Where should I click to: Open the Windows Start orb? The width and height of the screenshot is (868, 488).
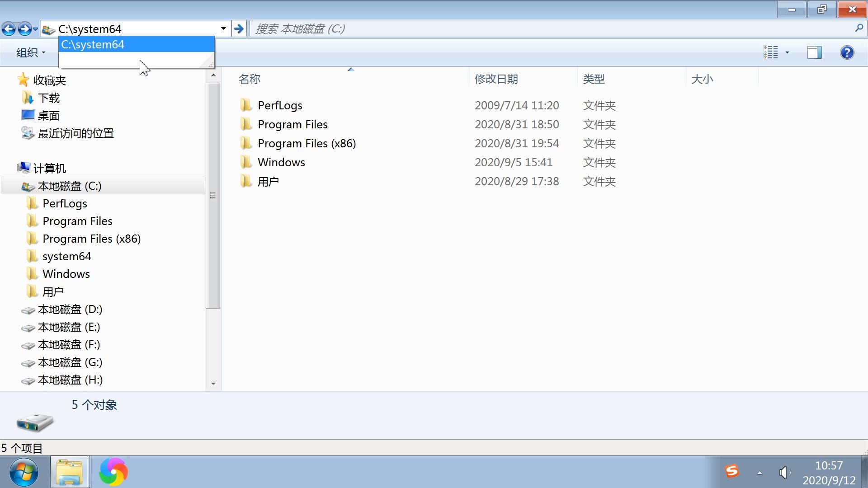(x=24, y=472)
